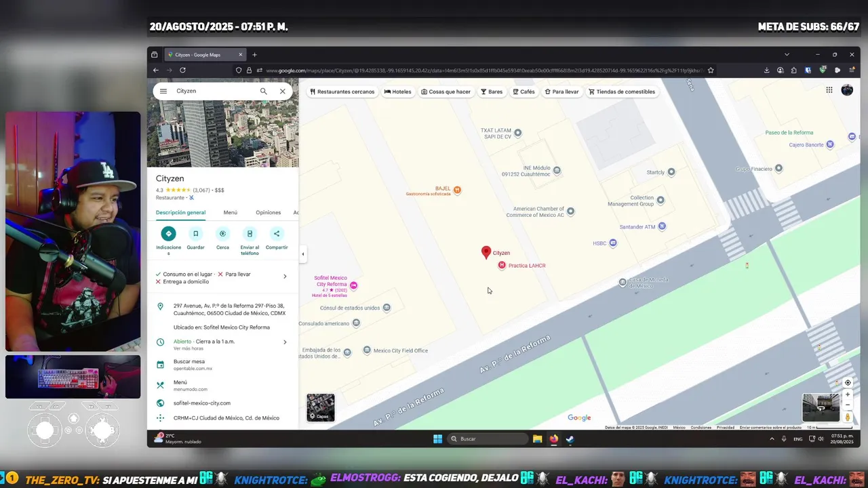This screenshot has height=488, width=868.
Task: Click the Compartir share icon
Action: pyautogui.click(x=276, y=234)
